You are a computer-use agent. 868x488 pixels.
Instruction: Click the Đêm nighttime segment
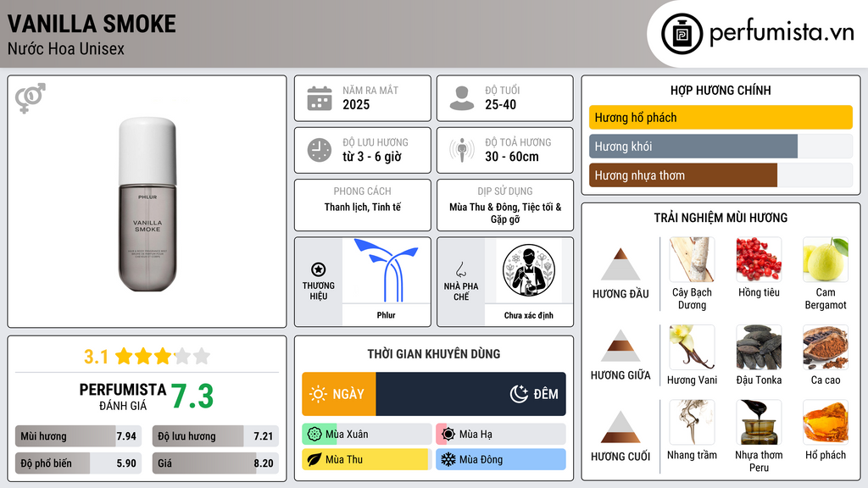click(471, 394)
